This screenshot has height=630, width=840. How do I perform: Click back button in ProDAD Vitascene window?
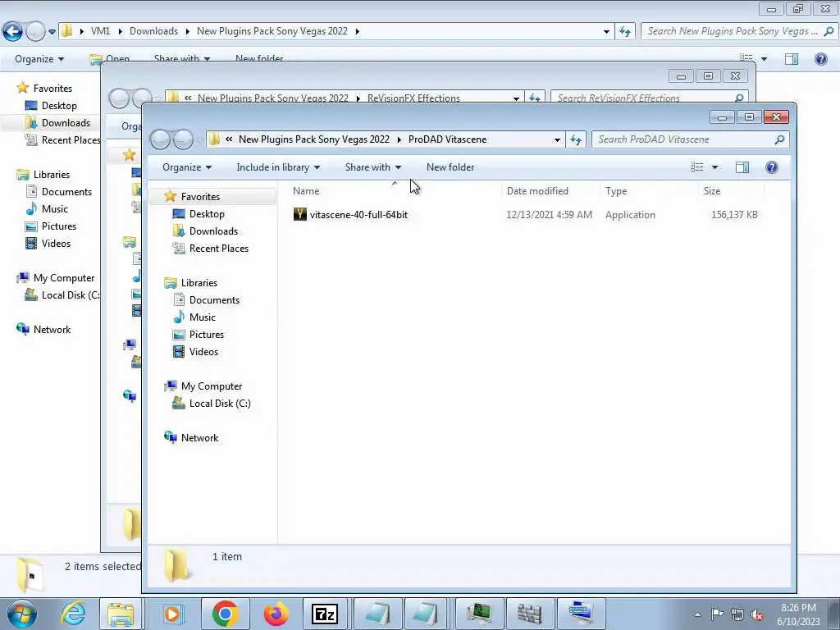pos(161,139)
